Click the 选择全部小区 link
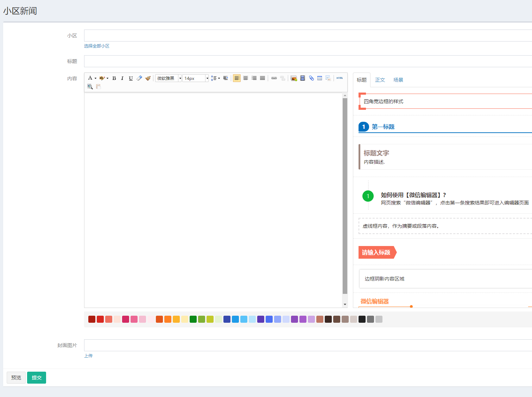 point(97,46)
